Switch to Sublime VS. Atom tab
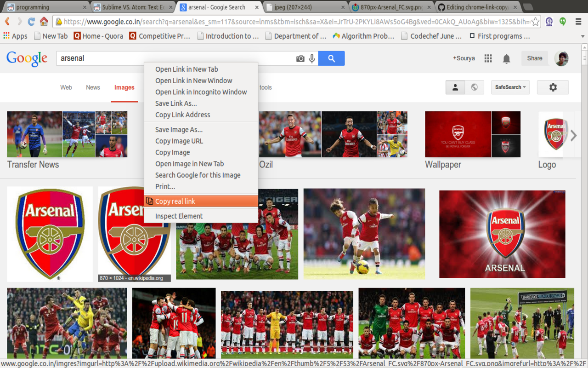This screenshot has height=368, width=588. point(133,7)
